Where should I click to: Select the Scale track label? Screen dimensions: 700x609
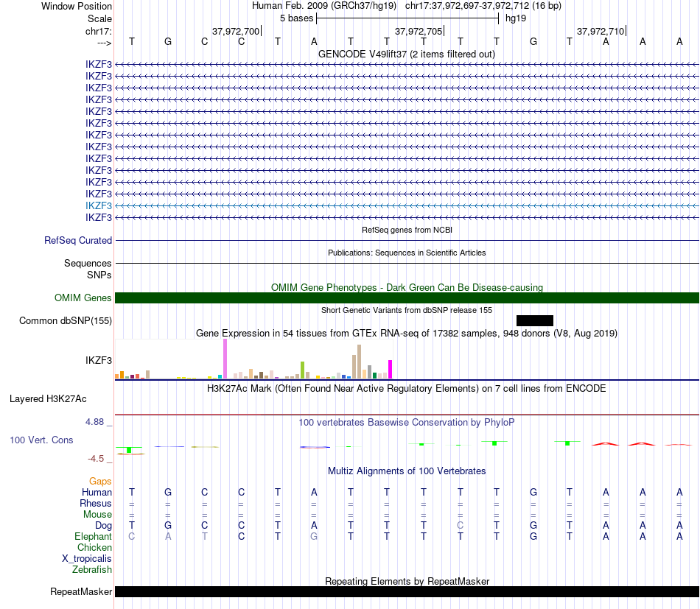[99, 18]
